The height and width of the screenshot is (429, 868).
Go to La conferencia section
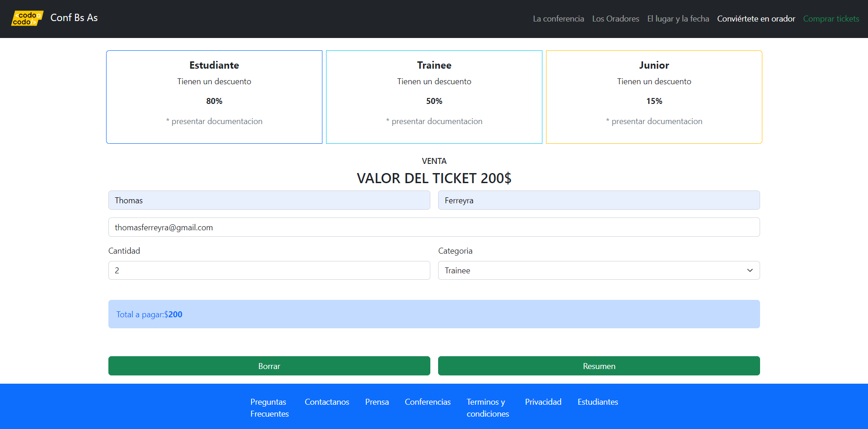pos(558,19)
